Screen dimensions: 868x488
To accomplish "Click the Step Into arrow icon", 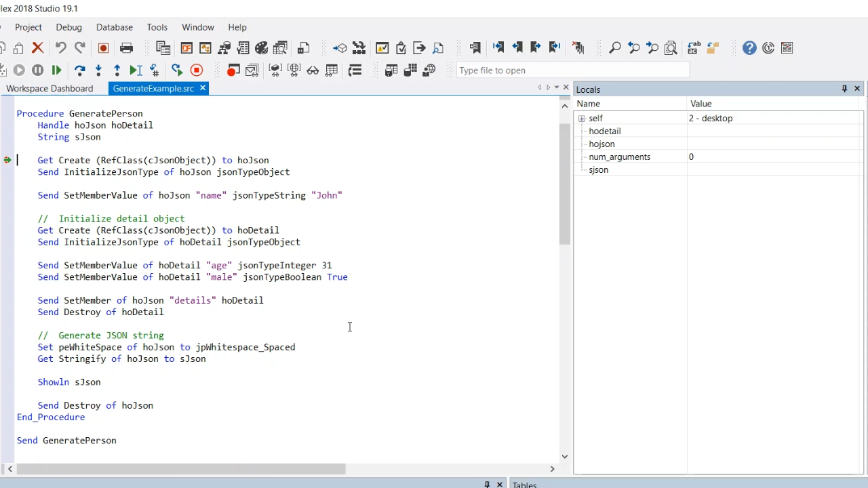I will [98, 70].
